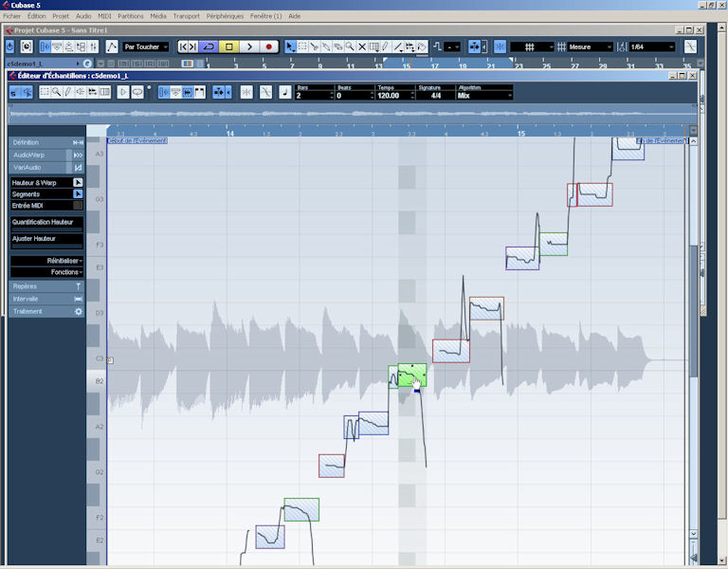Click the constrain delay compensation power icon
This screenshot has height=569, width=728.
10,46
